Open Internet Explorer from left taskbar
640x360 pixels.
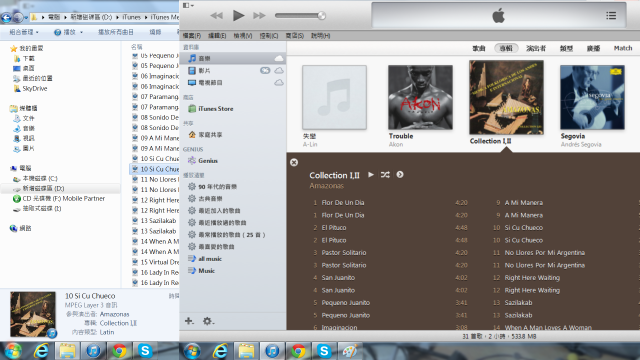pyautogui.click(x=41, y=351)
